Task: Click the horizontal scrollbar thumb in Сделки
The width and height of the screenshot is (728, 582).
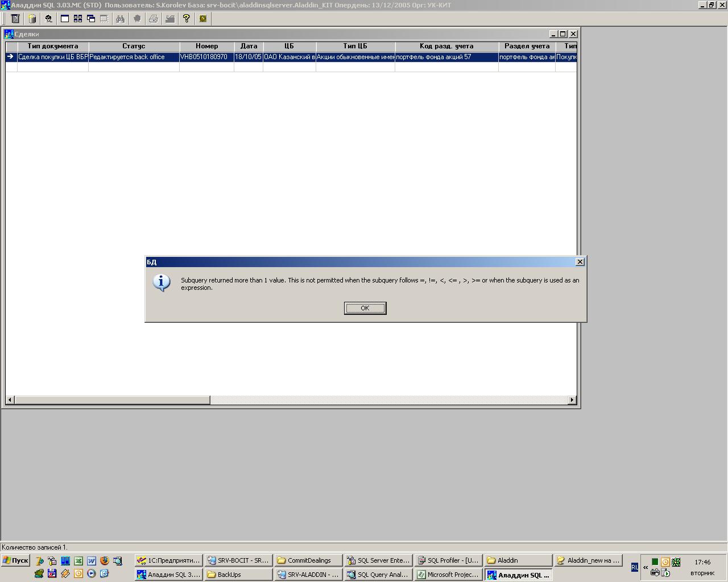Action: pos(112,400)
